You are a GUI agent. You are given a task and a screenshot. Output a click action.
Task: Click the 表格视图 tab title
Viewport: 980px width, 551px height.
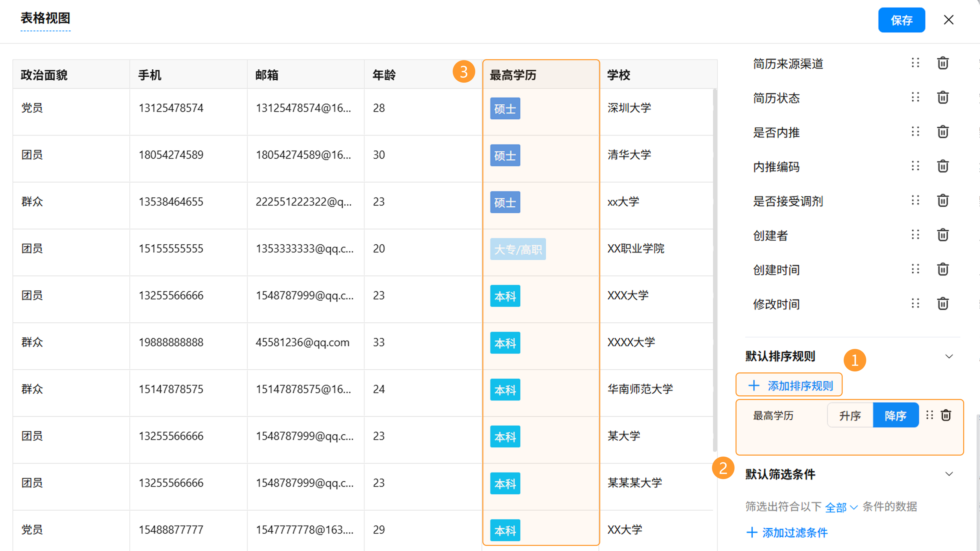coord(45,18)
